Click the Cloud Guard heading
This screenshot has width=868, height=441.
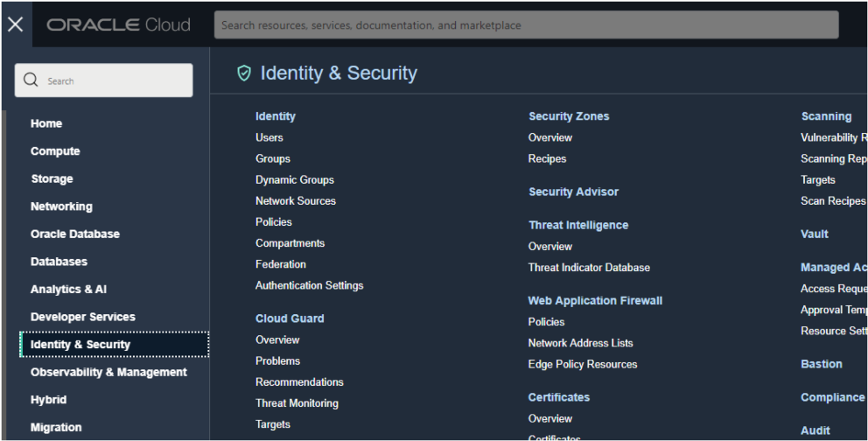click(290, 318)
